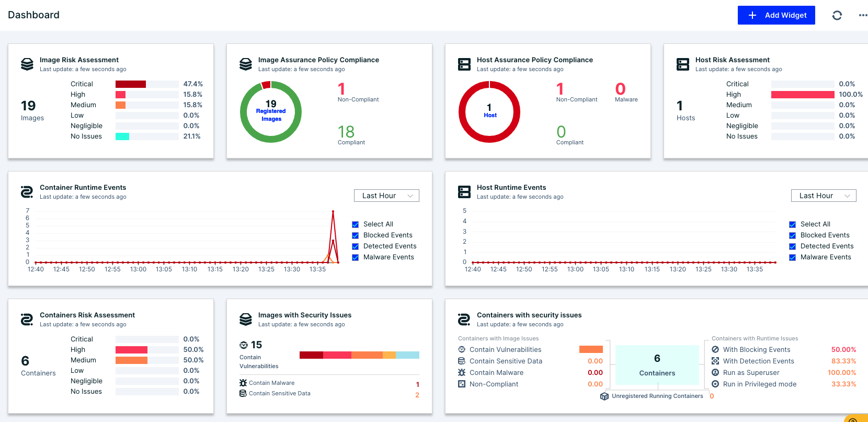Viewport: 868px width, 422px height.
Task: Click the Container Runtime Events widget icon
Action: coord(27,192)
